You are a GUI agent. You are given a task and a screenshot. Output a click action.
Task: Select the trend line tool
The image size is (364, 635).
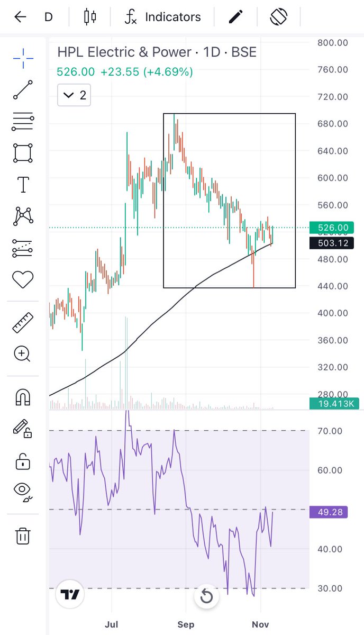coord(23,90)
